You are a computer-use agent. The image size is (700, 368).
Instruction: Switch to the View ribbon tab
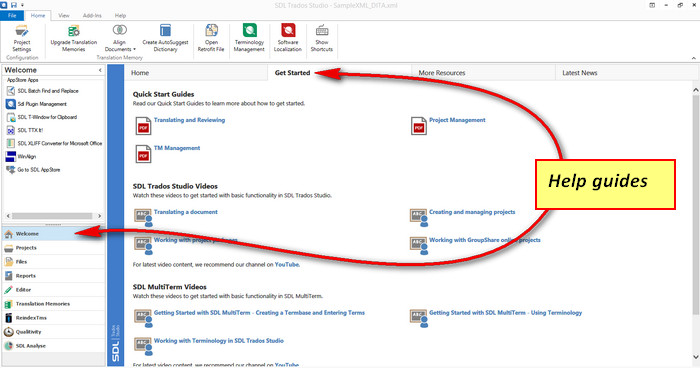[x=64, y=15]
